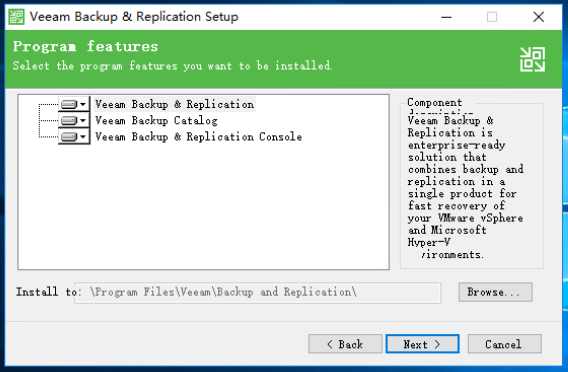Click the Veeam logo in the title bar
568x372 pixels.
click(x=16, y=17)
